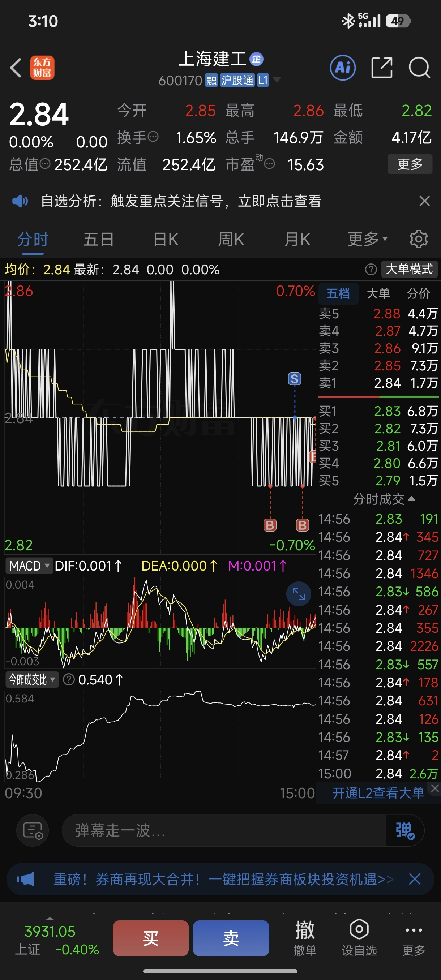The height and width of the screenshot is (980, 441).
Task: Switch to the 月K tab
Action: (297, 240)
